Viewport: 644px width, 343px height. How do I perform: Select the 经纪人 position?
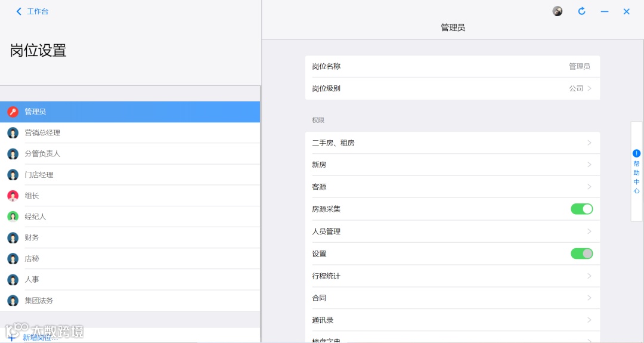(x=130, y=217)
